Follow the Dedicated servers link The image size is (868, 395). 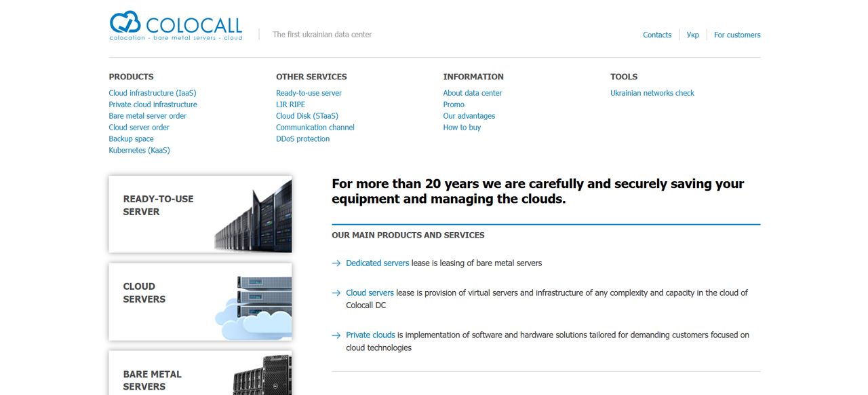point(378,263)
